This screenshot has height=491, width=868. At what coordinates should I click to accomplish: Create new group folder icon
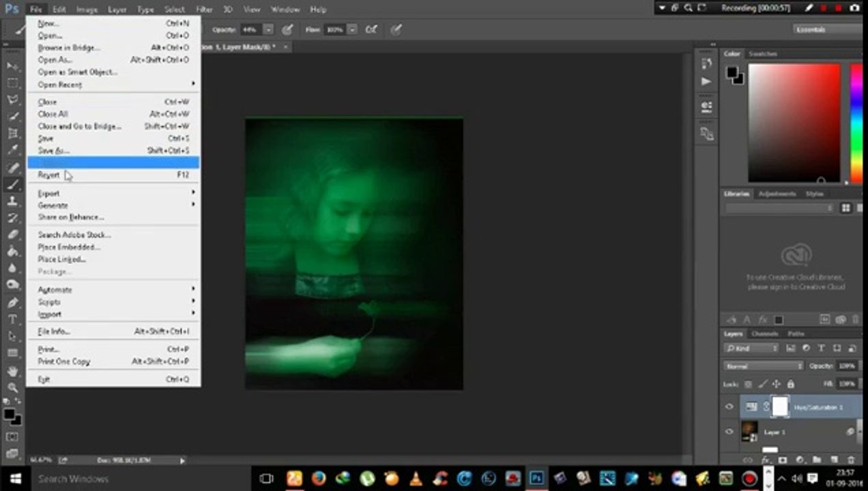click(817, 460)
